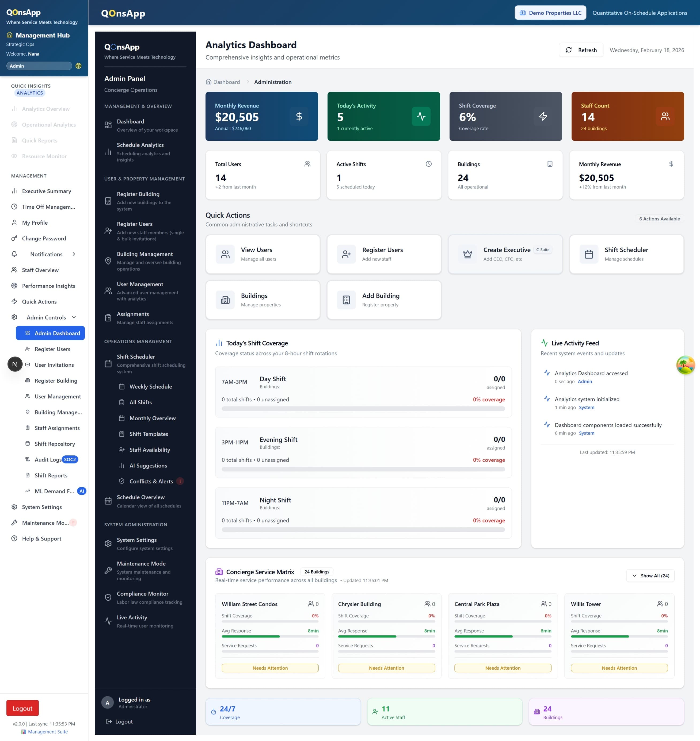Expand the Notifications menu chevron
The width and height of the screenshot is (700, 741).
(74, 254)
